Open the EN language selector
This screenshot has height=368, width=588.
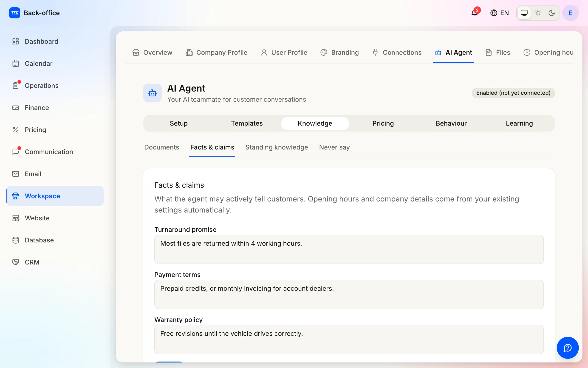pyautogui.click(x=500, y=13)
